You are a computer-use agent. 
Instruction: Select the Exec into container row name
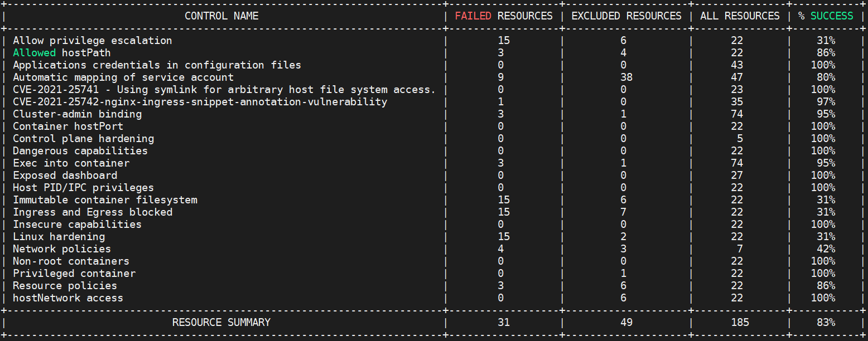pos(71,163)
